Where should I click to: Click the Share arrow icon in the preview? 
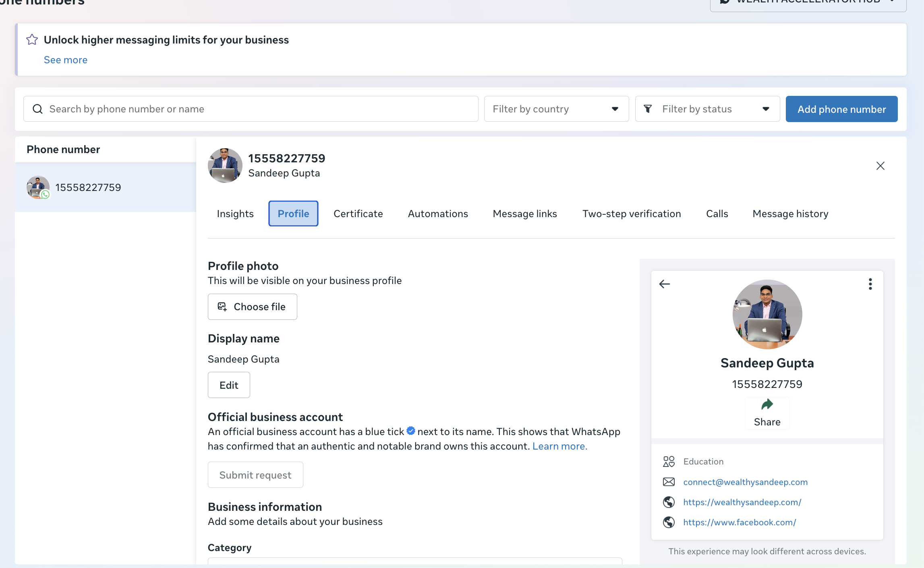pyautogui.click(x=767, y=404)
